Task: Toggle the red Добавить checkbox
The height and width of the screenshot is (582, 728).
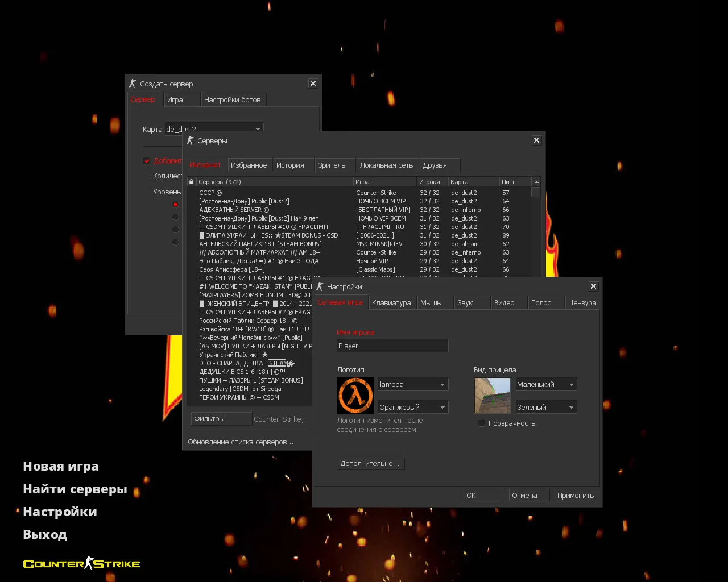Action: [147, 161]
